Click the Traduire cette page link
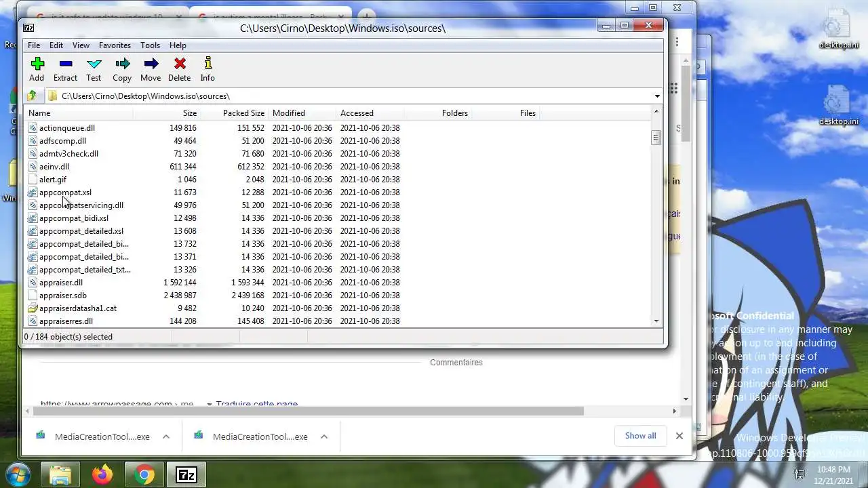 [x=256, y=405]
